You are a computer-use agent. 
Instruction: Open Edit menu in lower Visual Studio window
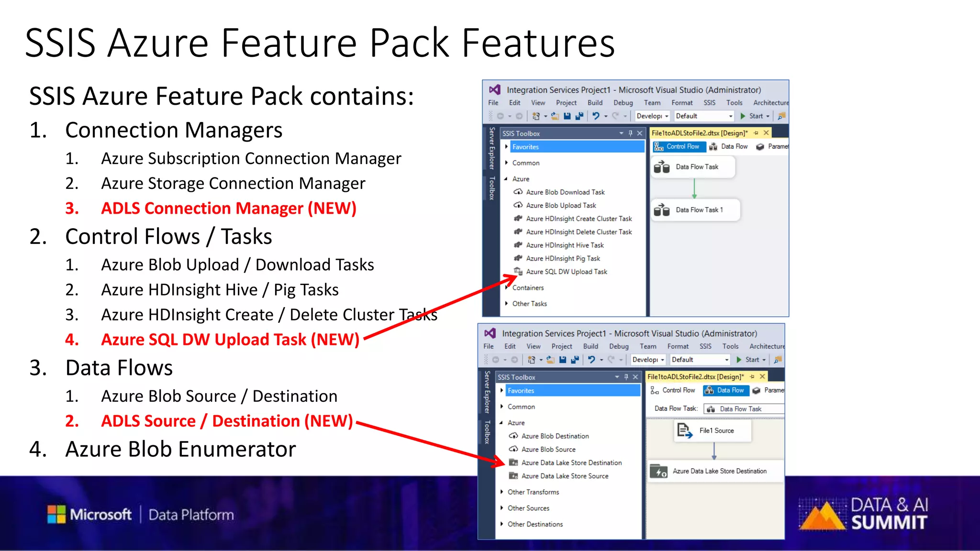coord(510,346)
